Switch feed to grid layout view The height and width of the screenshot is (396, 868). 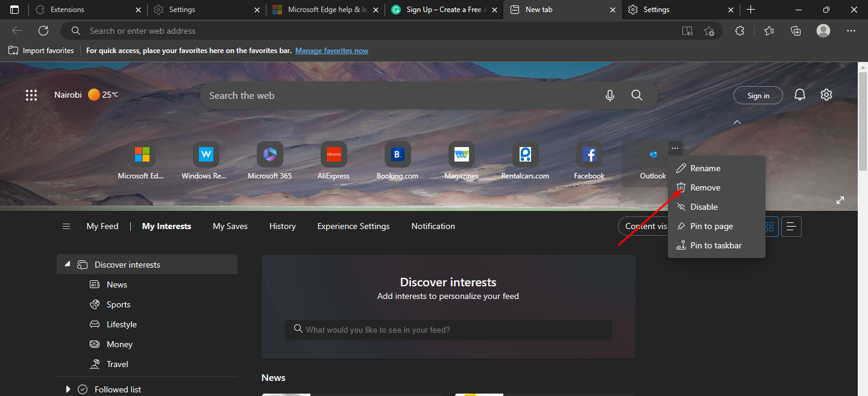tap(769, 226)
